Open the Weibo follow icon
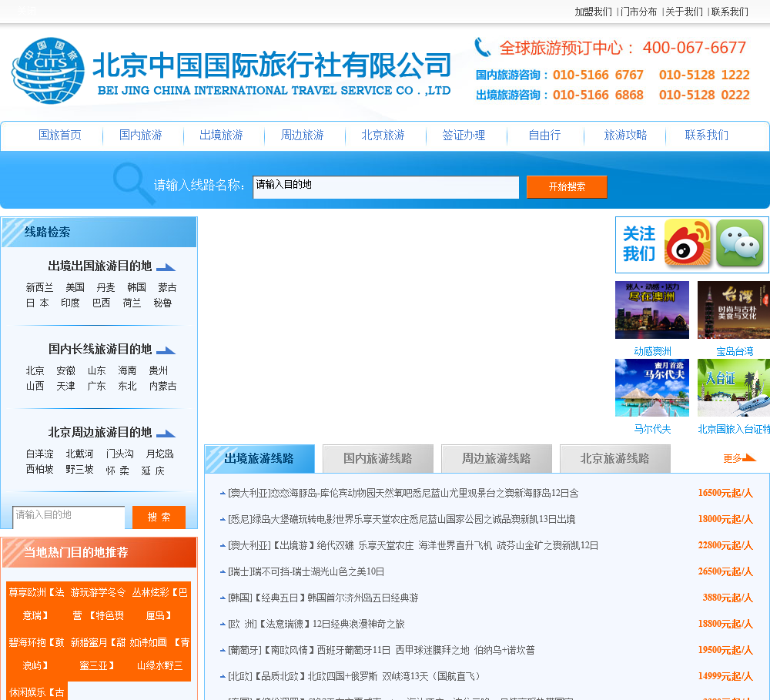The width and height of the screenshot is (770, 700). click(x=688, y=243)
